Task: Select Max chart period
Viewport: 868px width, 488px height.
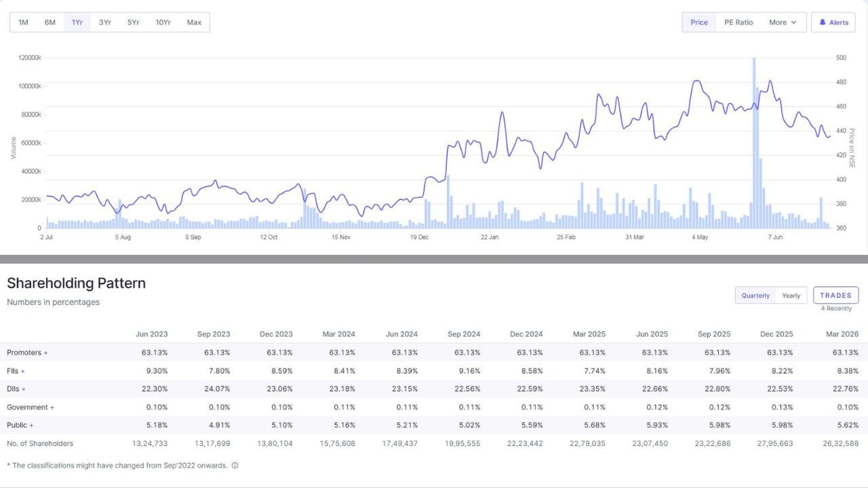Action: [x=194, y=22]
